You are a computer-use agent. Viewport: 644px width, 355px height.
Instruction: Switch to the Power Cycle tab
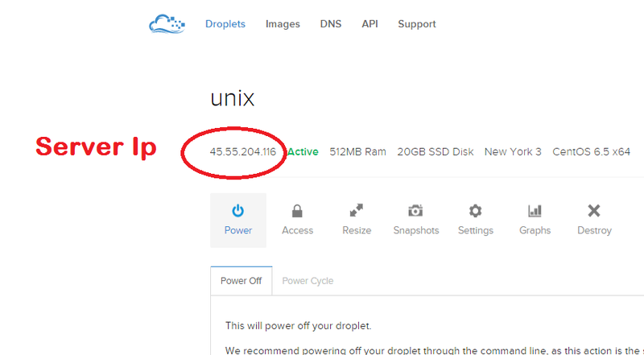(x=308, y=281)
